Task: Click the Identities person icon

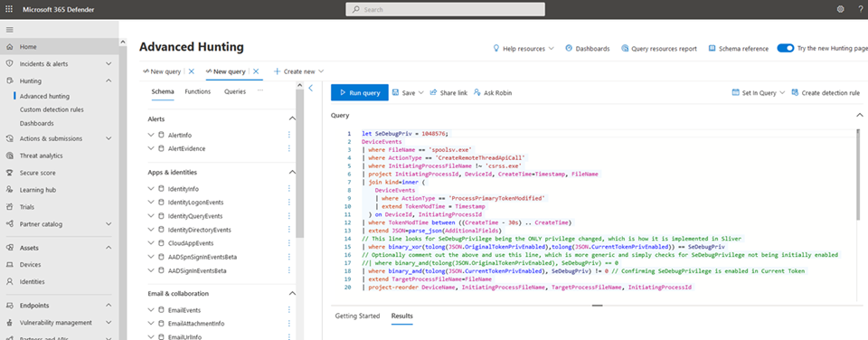Action: click(x=9, y=282)
